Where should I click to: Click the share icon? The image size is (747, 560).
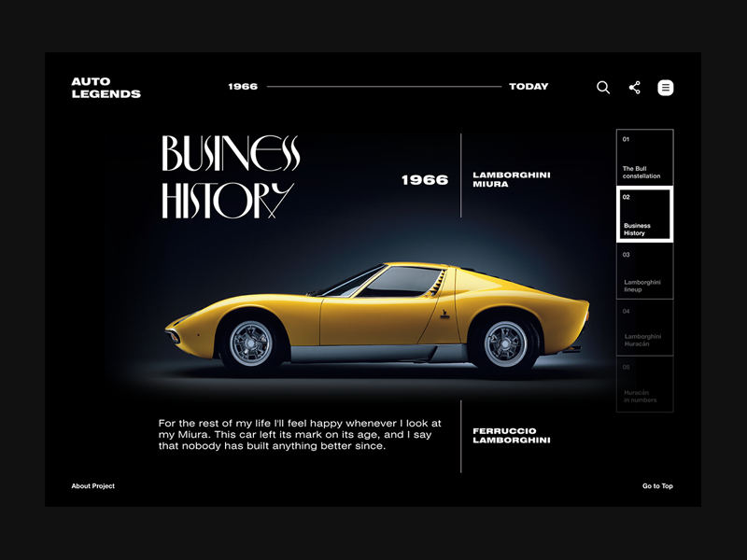pos(635,87)
